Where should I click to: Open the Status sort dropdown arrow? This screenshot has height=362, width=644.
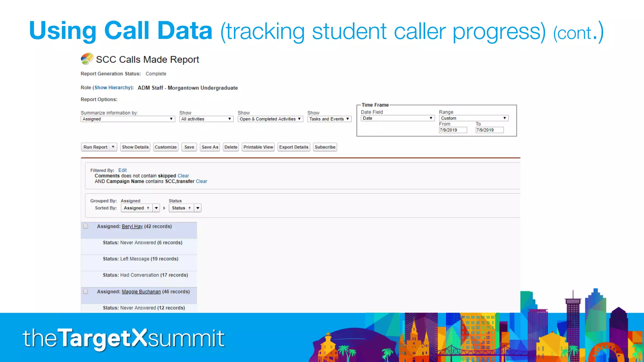(x=198, y=208)
